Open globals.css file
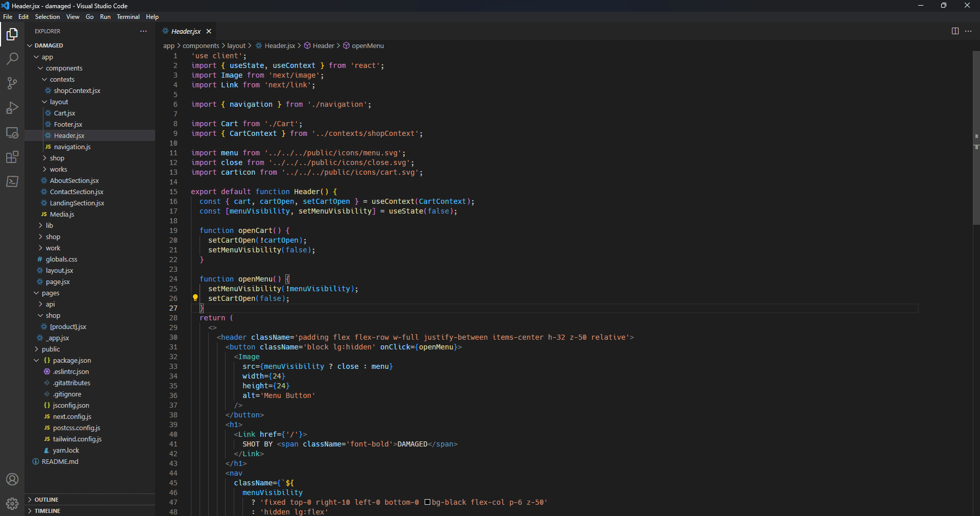Viewport: 980px width, 516px height. click(x=90, y=259)
